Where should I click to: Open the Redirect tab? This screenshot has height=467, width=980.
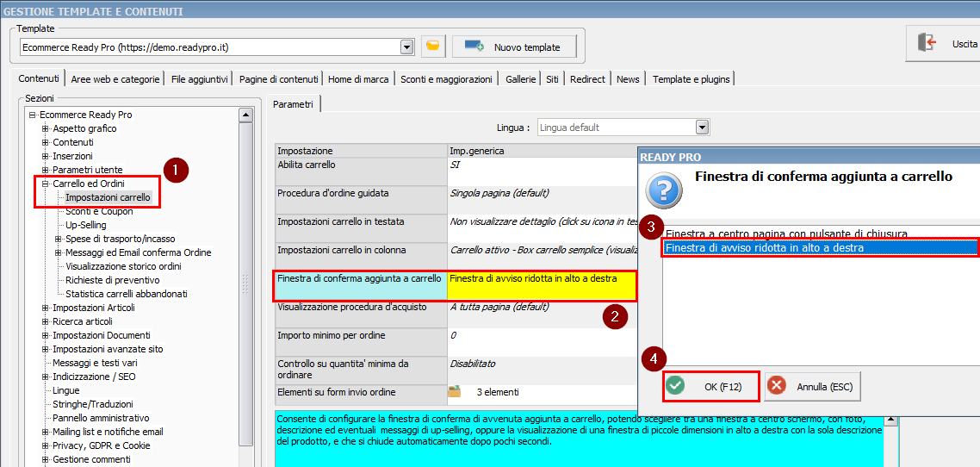click(x=587, y=79)
